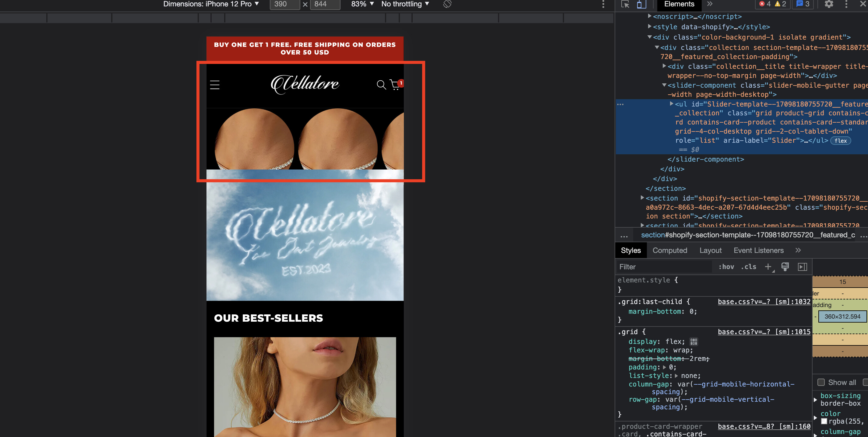Toggle the rendering emulations paintbrush icon

click(x=785, y=267)
